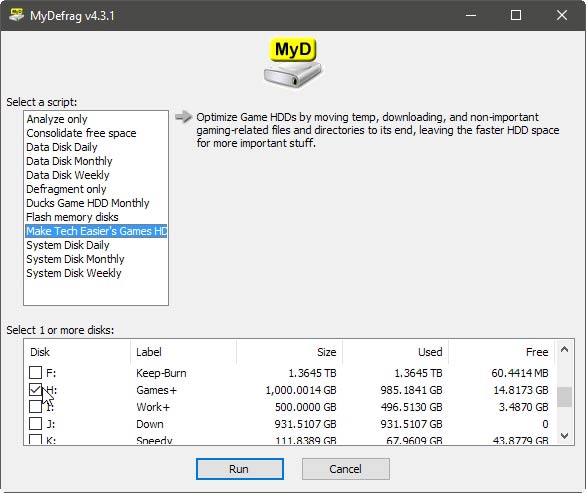Viewport: 586px width, 493px height.
Task: Choose the Consolidate free space script
Action: pos(81,133)
